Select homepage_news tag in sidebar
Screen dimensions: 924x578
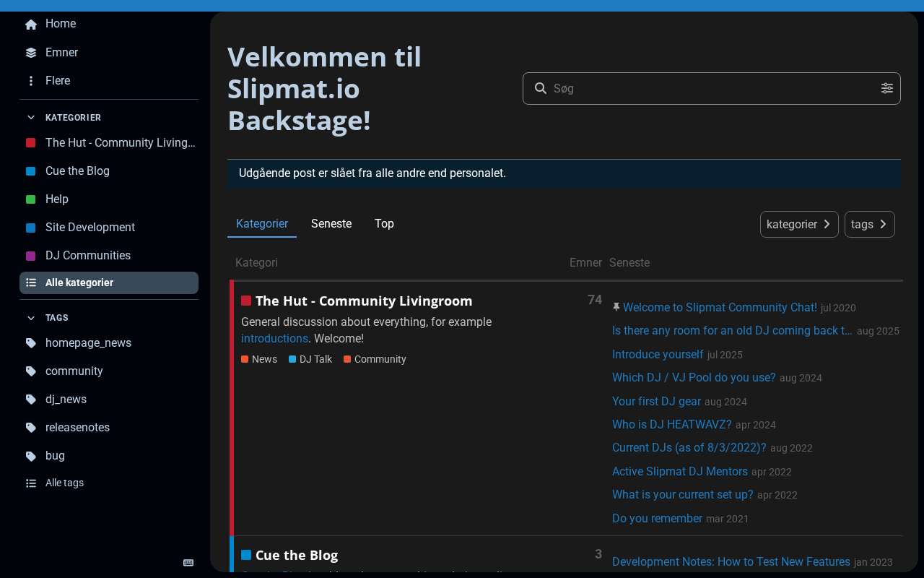pos(109,343)
